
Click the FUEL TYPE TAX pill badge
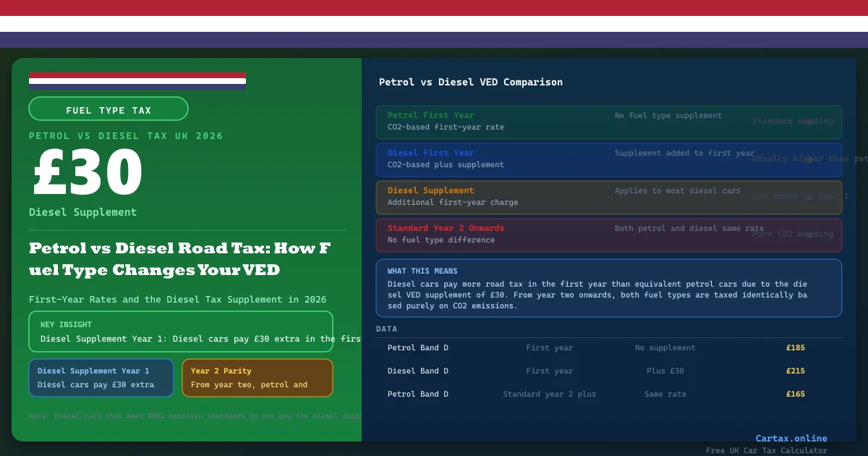[109, 109]
